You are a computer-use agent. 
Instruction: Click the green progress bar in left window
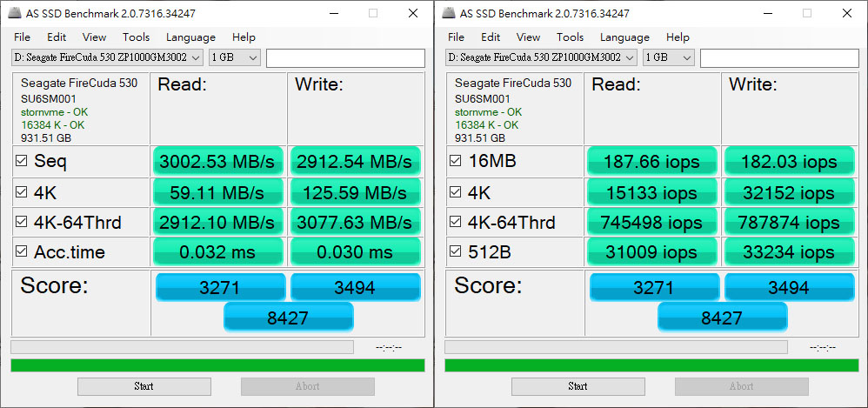tap(217, 365)
